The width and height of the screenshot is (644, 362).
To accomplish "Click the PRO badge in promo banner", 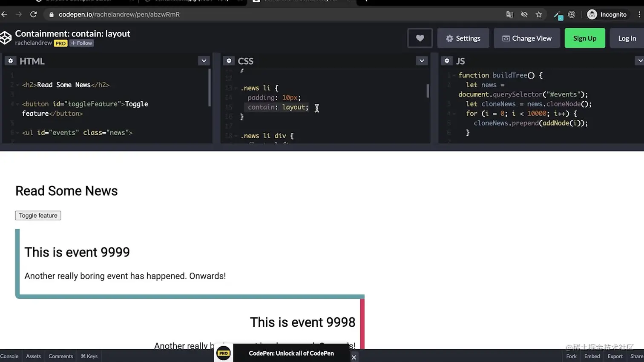I will pos(224,353).
